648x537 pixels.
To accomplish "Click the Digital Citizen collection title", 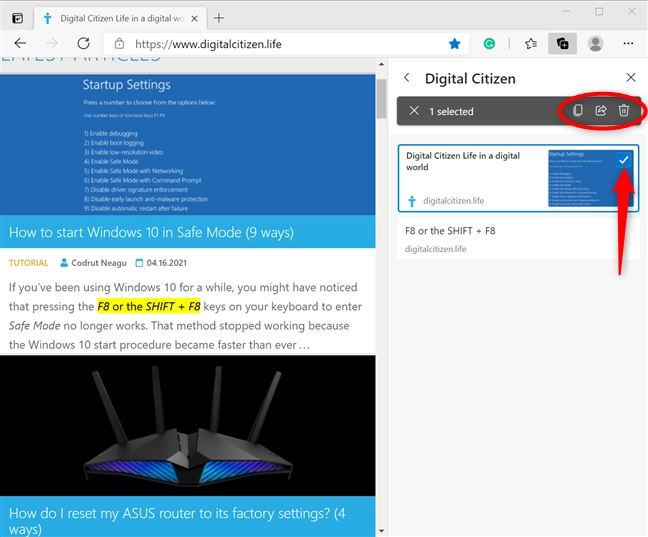I will pyautogui.click(x=470, y=79).
